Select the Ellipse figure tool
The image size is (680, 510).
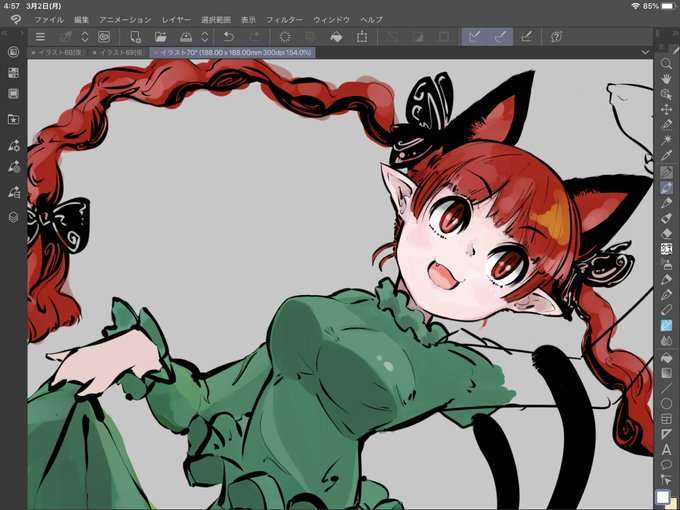click(666, 404)
